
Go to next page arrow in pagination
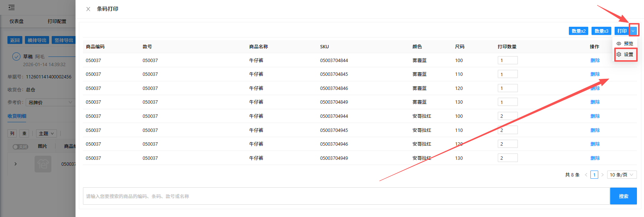[603, 175]
